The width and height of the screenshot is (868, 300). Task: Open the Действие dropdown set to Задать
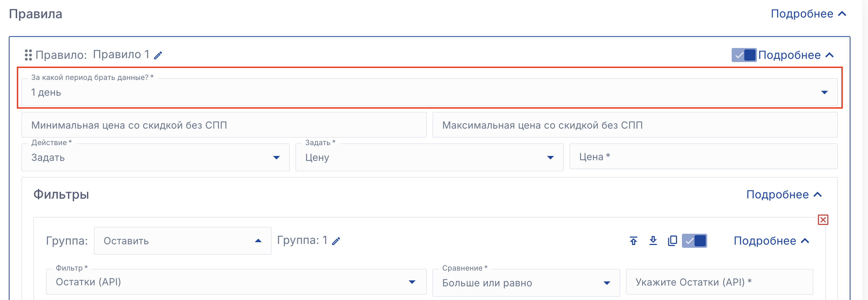(155, 157)
